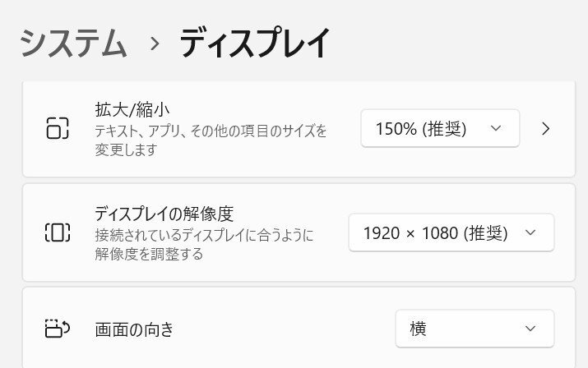Select the 画面の向き settings card

[299, 328]
